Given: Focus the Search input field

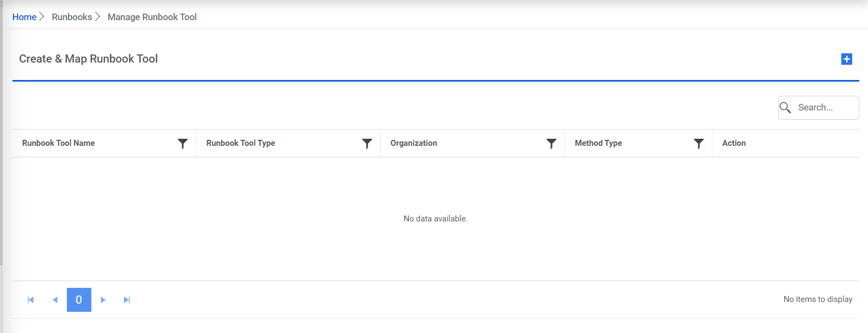Looking at the screenshot, I should click(825, 108).
